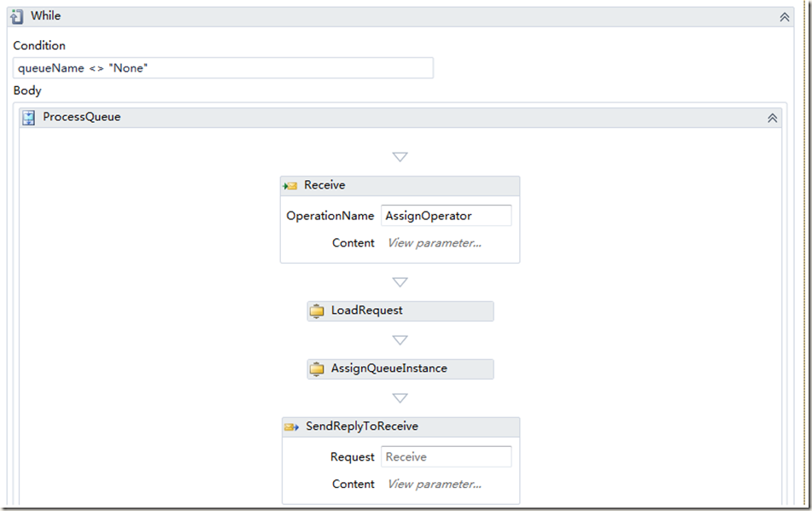The height and width of the screenshot is (511, 812).
Task: Click the ProcessQueue sequence icon
Action: [x=28, y=118]
